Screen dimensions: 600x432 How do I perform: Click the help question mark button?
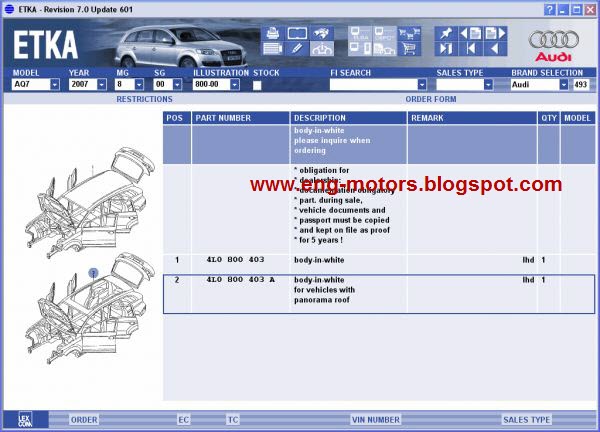(x=549, y=10)
